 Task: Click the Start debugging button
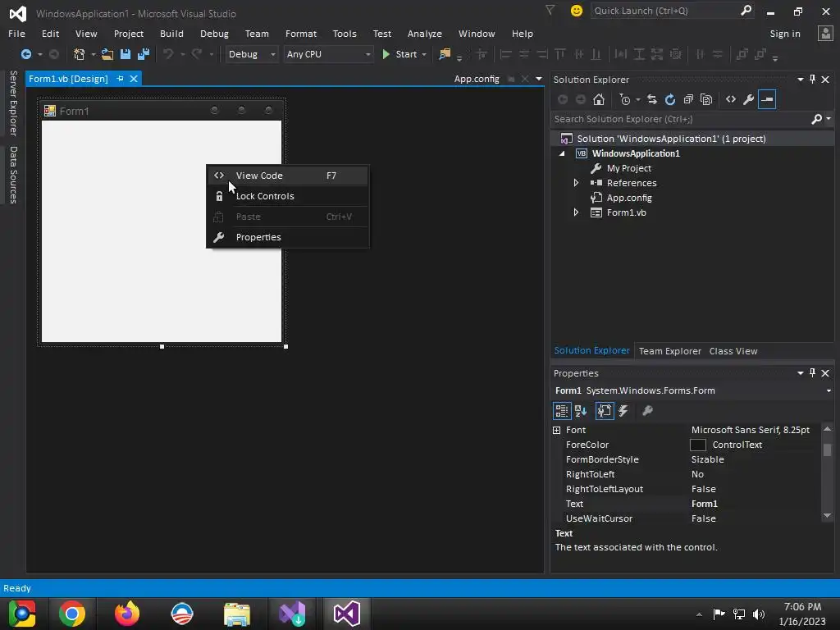click(x=400, y=54)
